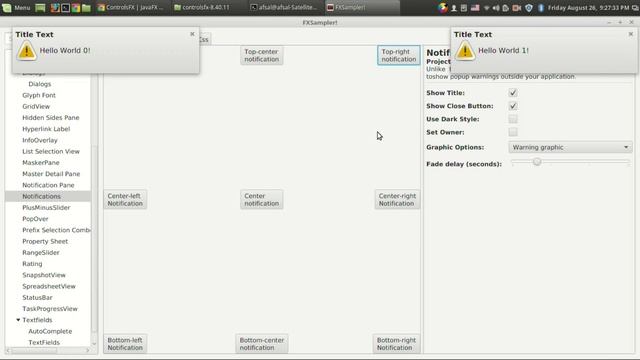Click the Bottom-center notification button
The height and width of the screenshot is (360, 640).
click(x=262, y=344)
